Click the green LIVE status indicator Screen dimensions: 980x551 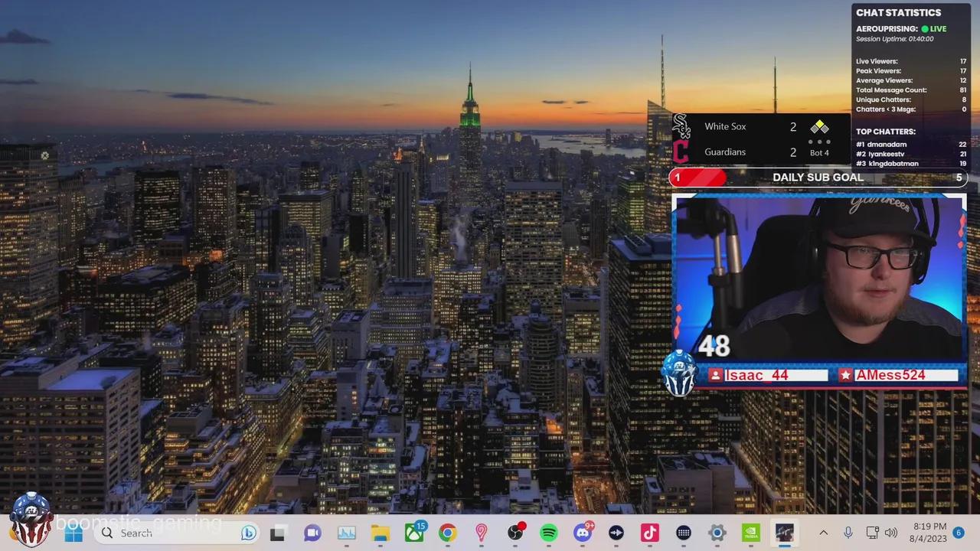pos(934,29)
